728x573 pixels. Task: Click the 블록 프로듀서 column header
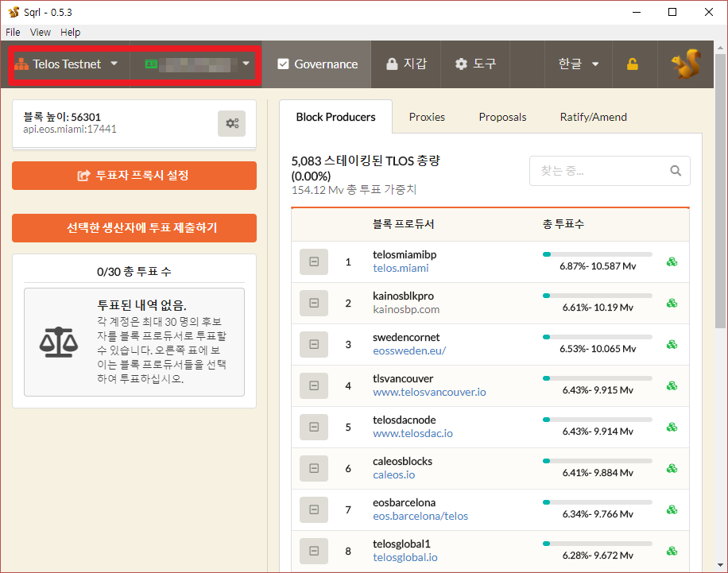403,224
